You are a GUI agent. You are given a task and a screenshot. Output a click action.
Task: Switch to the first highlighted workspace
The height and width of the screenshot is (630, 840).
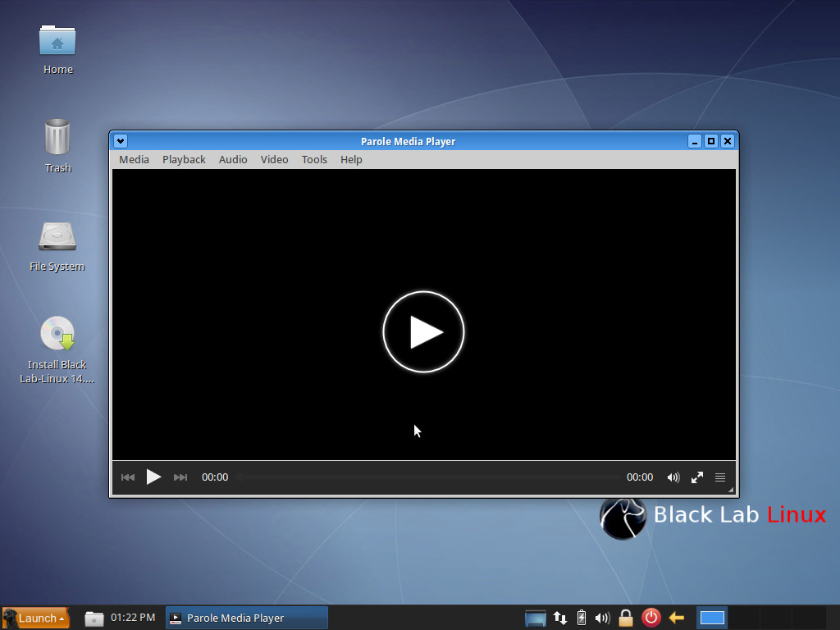point(712,618)
